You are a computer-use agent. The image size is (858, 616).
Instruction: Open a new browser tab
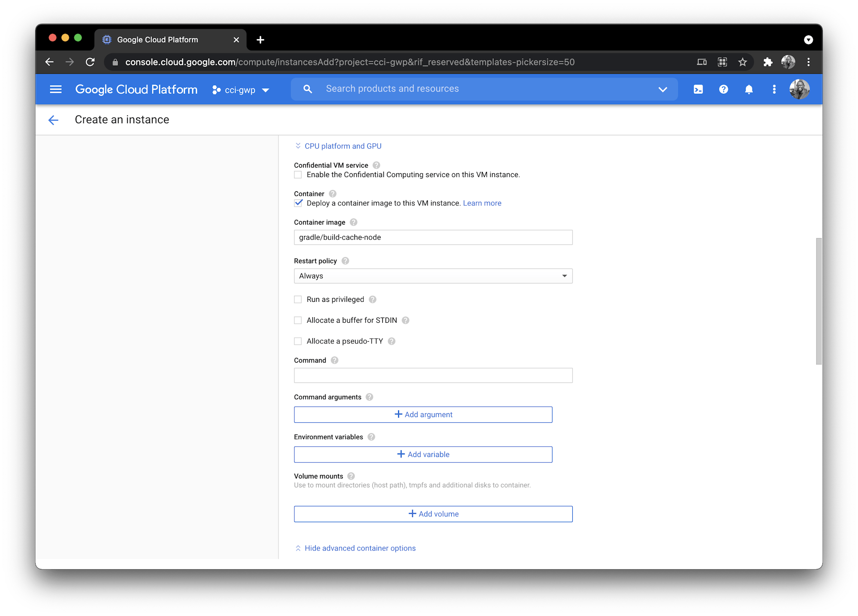click(x=260, y=40)
